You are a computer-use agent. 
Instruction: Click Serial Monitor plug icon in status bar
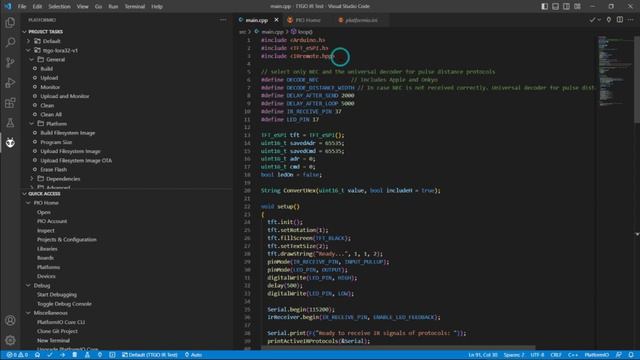tap(100, 355)
